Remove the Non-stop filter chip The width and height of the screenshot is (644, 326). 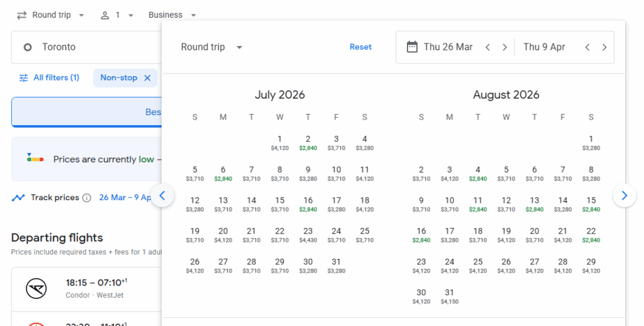(x=147, y=78)
